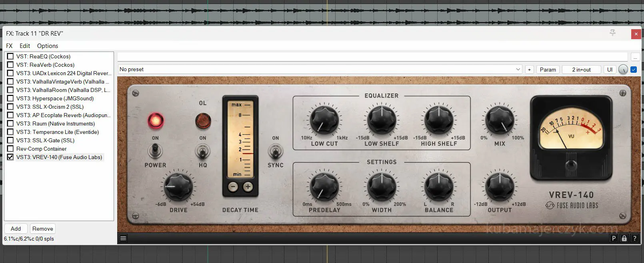This screenshot has height=263, width=644.
Task: Click the P button in plugin footer
Action: click(x=614, y=239)
